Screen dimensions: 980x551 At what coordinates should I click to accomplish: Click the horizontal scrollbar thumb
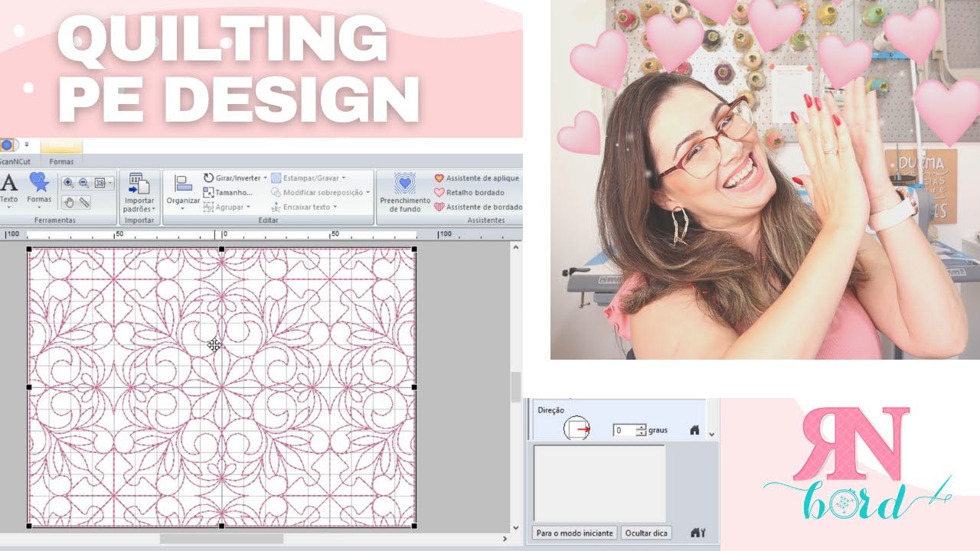tap(221, 539)
